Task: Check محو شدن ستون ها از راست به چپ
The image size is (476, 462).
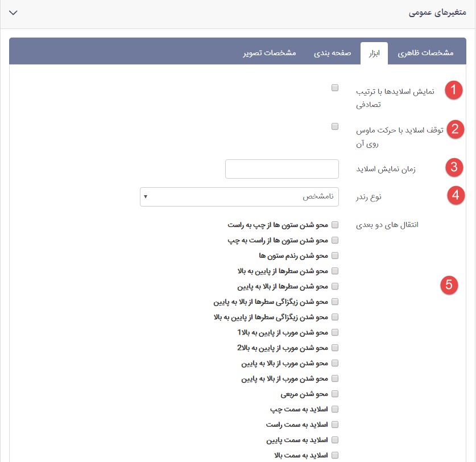Action: point(335,240)
